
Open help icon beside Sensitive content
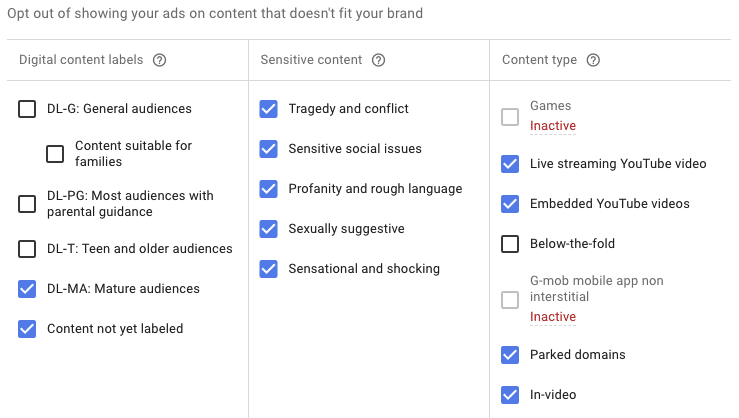[378, 60]
